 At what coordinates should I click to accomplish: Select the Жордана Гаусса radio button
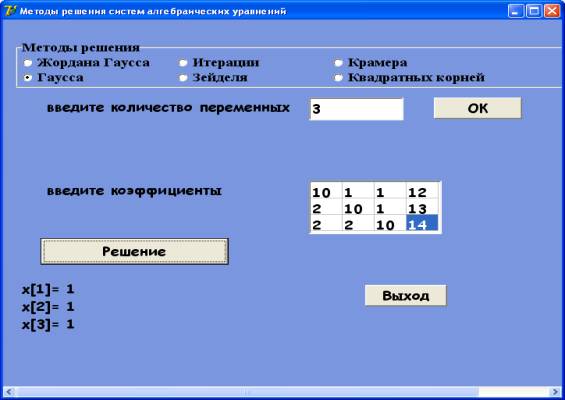pyautogui.click(x=28, y=63)
